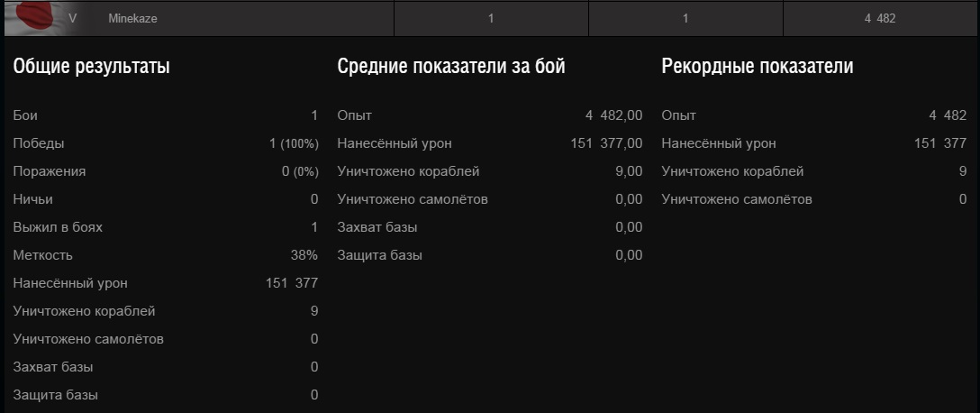Click 'Защита базы' label in general results
The width and height of the screenshot is (980, 413).
tap(56, 395)
